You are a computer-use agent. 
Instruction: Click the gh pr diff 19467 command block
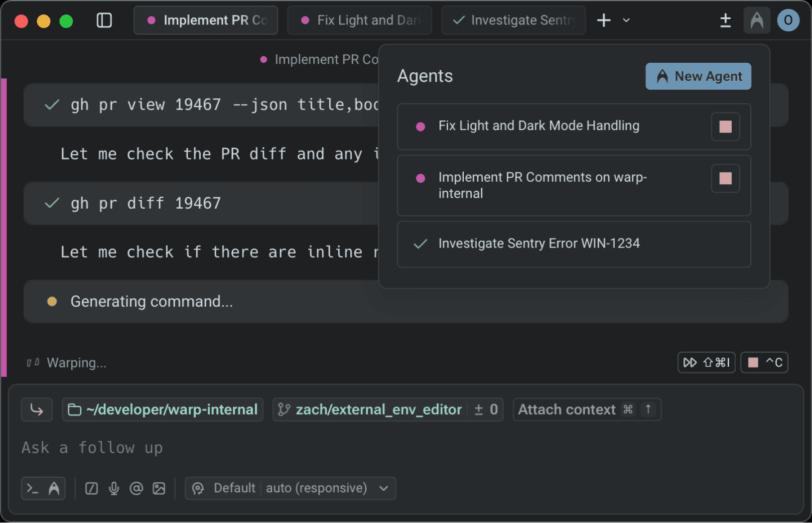[201, 203]
